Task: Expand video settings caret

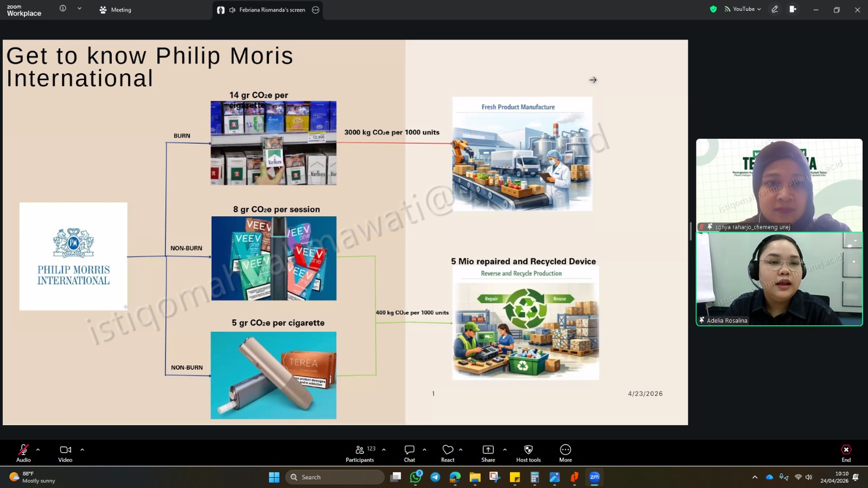Action: pyautogui.click(x=82, y=450)
